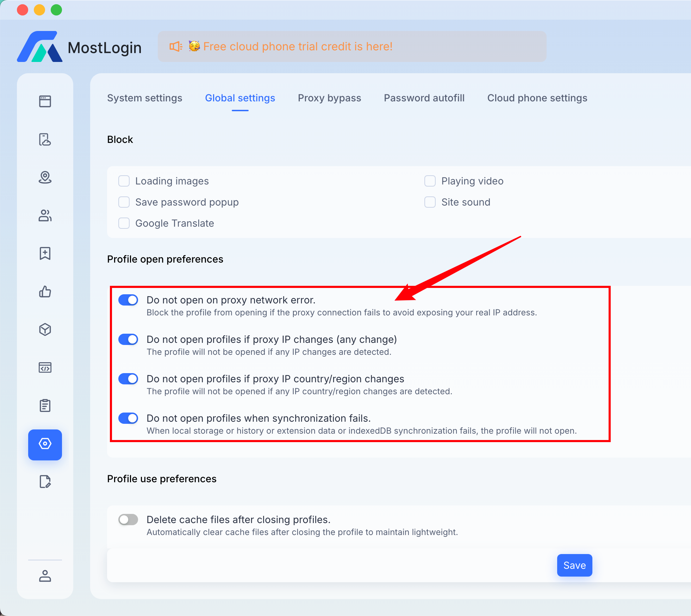Open the proxy location pin icon

pos(45,177)
